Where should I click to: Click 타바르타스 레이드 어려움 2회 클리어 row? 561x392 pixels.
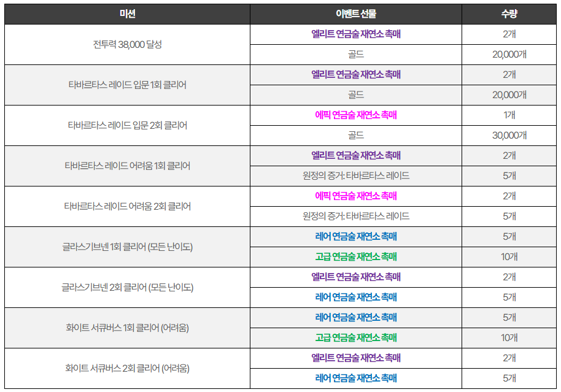tap(127, 206)
